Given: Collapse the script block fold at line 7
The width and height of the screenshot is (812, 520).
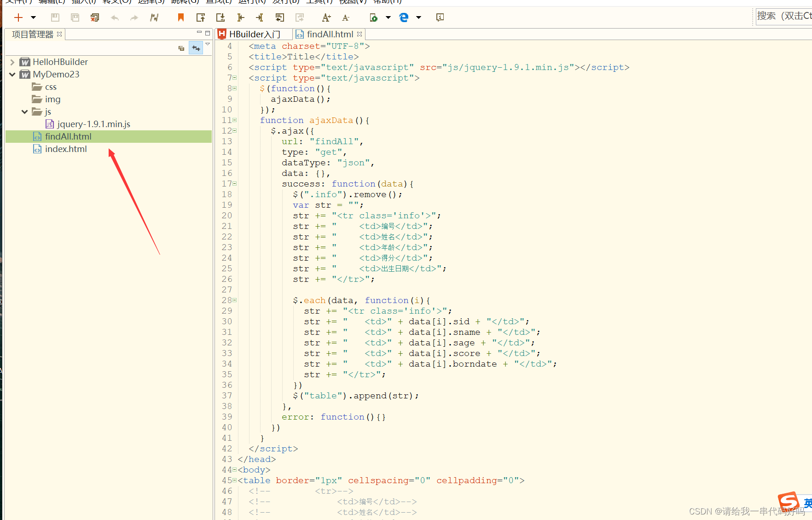Looking at the screenshot, I should [233, 78].
